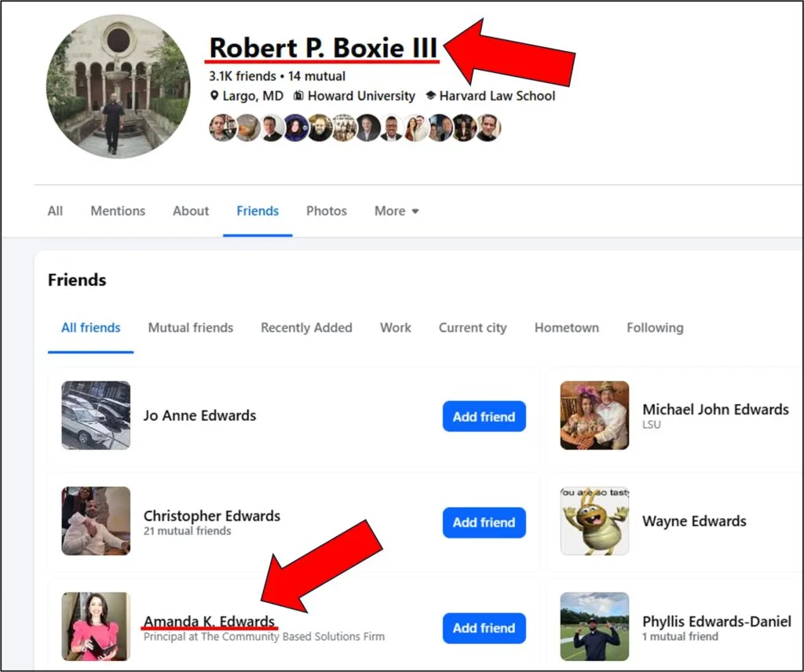This screenshot has width=804, height=672.
Task: Switch to the Photos tab
Action: (326, 210)
